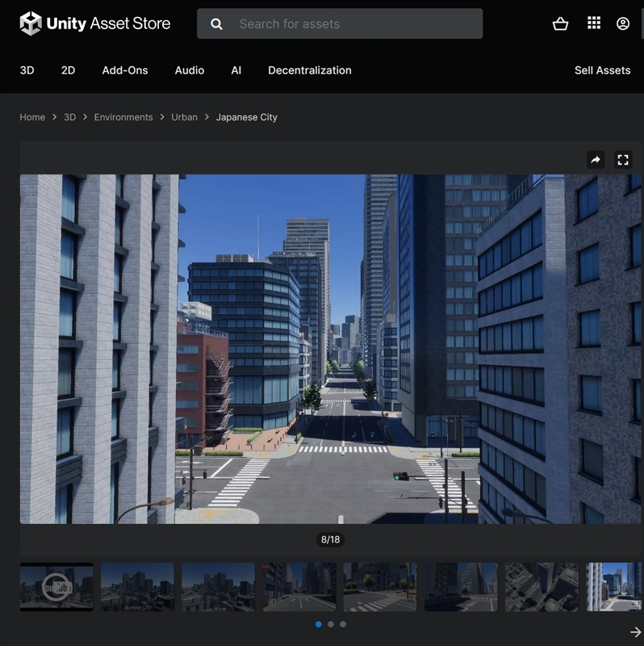Open the user account menu
644x646 pixels.
[x=623, y=23]
